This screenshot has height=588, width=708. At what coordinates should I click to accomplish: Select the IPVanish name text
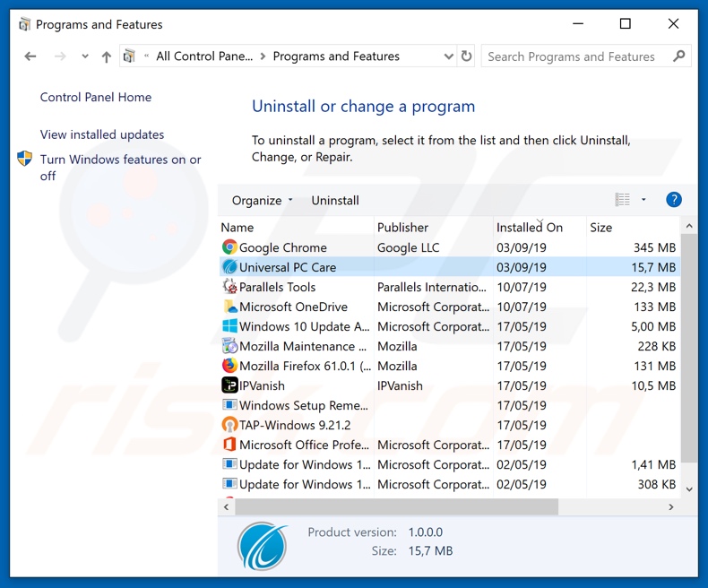pos(262,385)
